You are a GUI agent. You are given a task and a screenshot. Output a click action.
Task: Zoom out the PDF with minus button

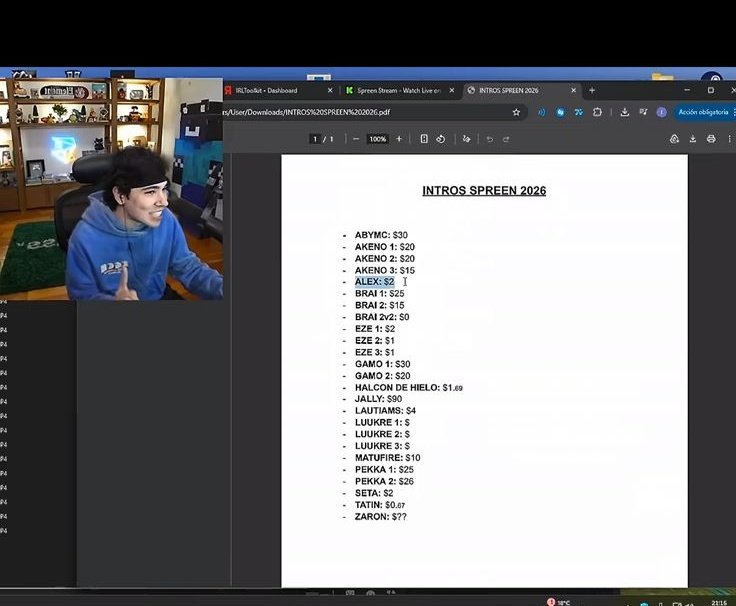pyautogui.click(x=356, y=139)
